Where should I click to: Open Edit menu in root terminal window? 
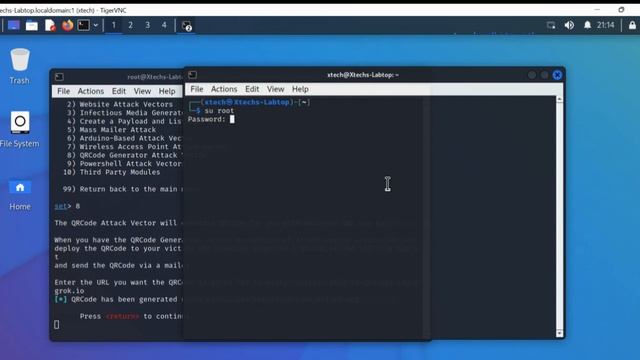(x=119, y=91)
